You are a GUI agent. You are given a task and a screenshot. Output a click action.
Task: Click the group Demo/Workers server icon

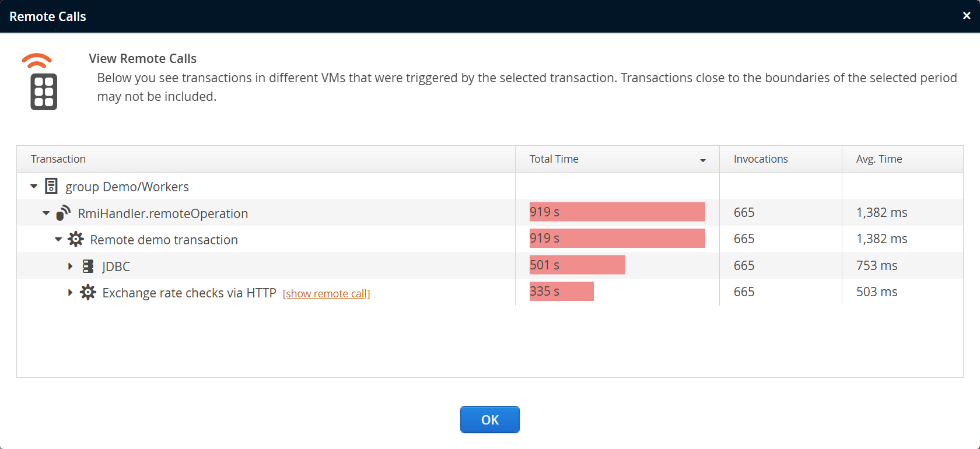[x=51, y=186]
